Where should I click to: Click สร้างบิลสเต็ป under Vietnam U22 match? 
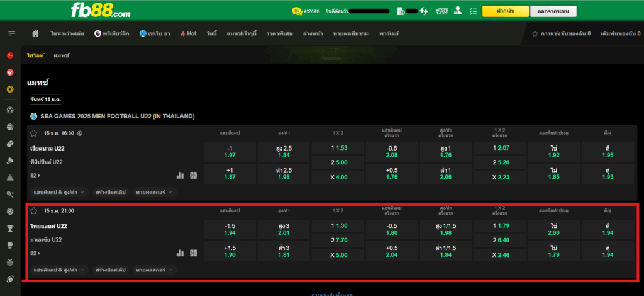coord(111,192)
